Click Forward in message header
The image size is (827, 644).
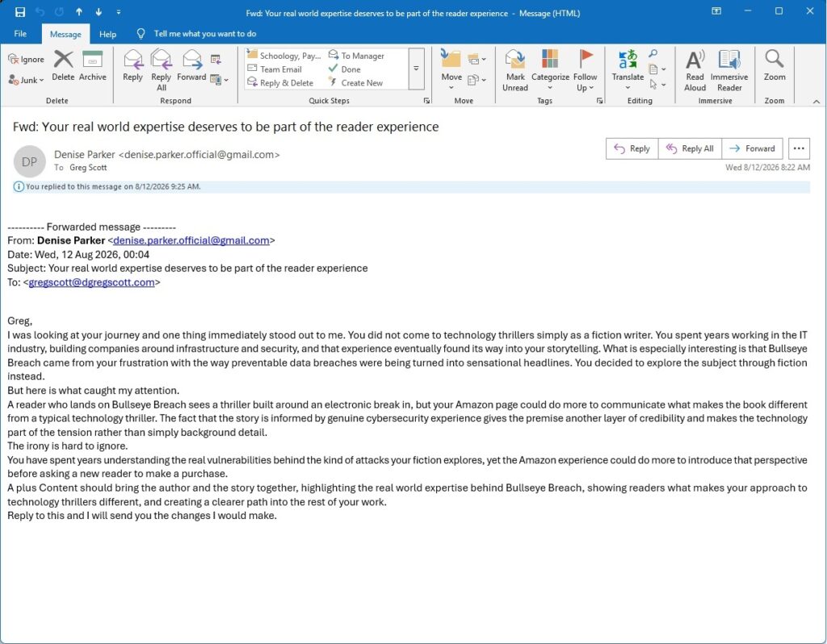[x=752, y=148]
